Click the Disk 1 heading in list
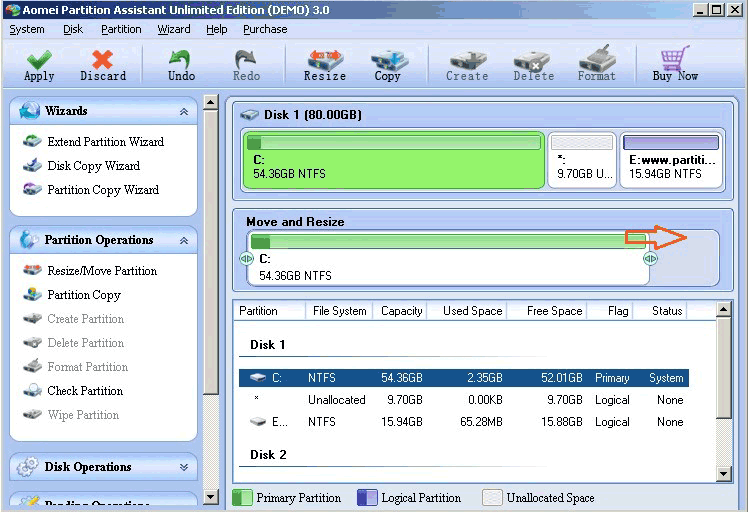This screenshot has width=748, height=512. (x=268, y=345)
